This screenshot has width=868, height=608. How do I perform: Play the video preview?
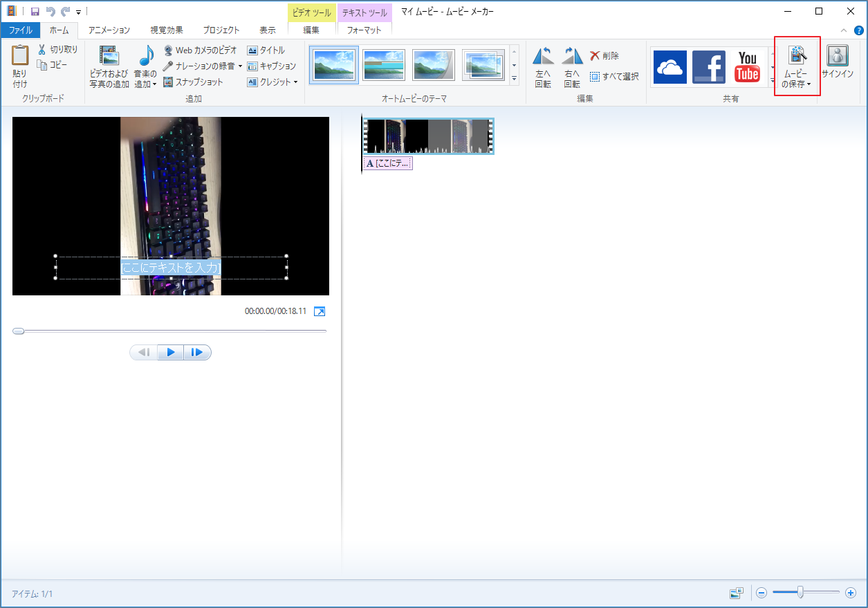tap(170, 353)
